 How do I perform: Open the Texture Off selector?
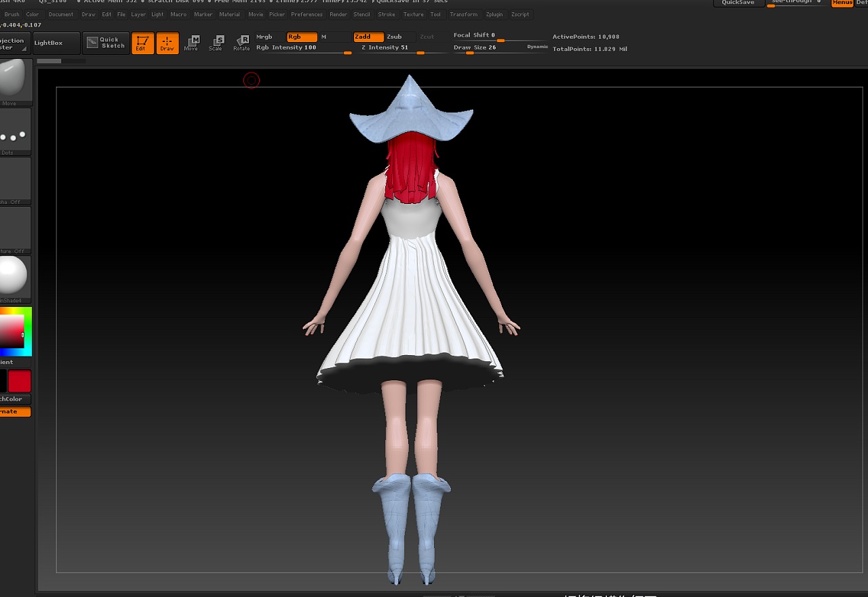point(15,230)
